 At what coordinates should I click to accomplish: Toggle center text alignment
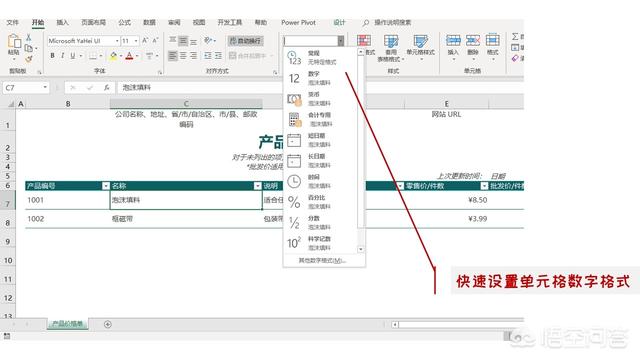pyautogui.click(x=183, y=56)
